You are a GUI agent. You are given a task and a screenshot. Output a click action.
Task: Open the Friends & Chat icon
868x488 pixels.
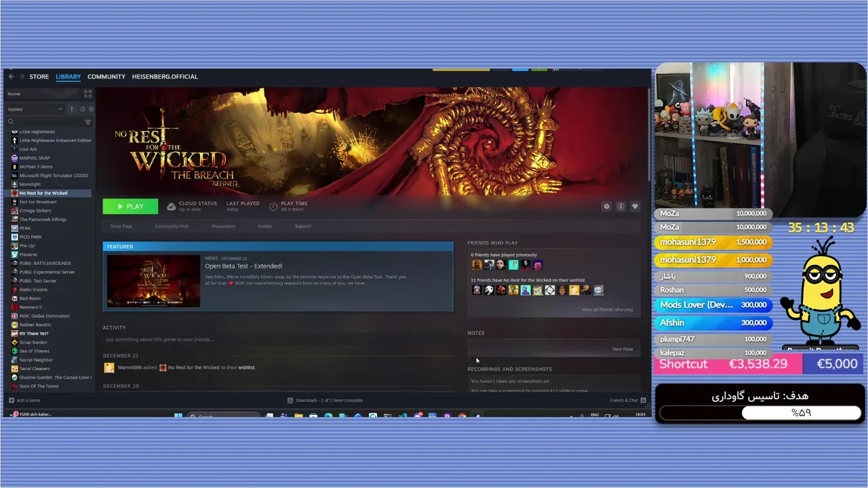pos(643,401)
